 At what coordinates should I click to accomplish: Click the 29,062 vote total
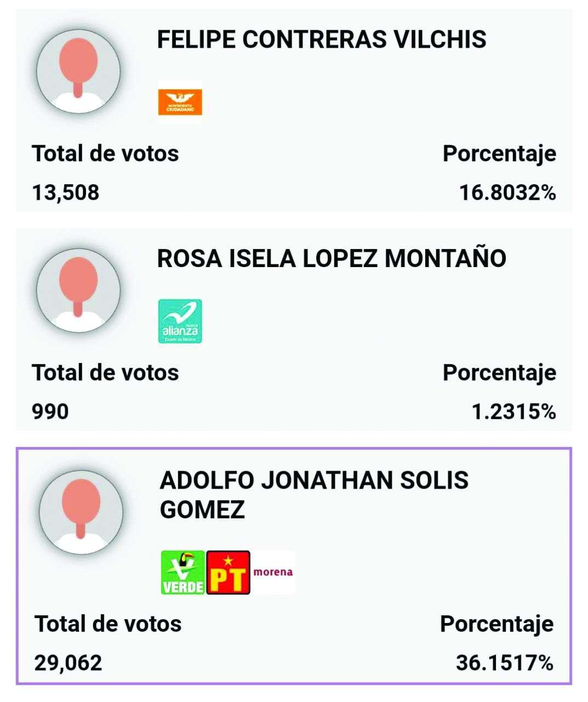click(x=68, y=663)
